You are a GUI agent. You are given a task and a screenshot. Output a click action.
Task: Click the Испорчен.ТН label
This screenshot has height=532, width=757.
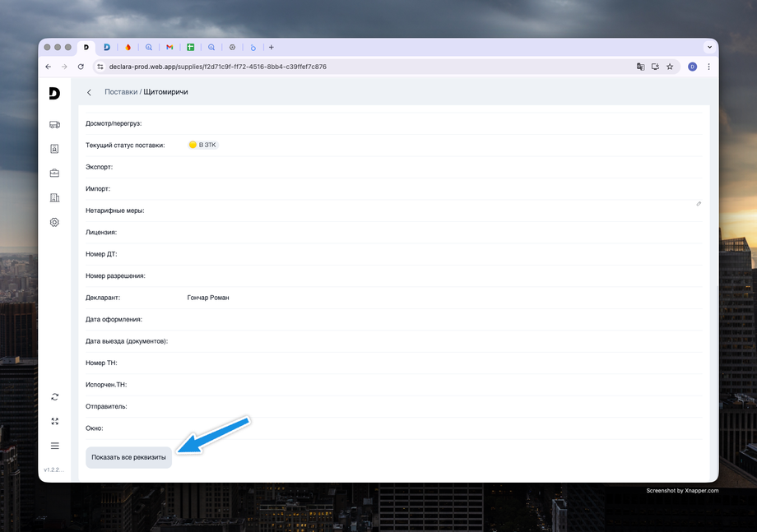click(x=106, y=385)
